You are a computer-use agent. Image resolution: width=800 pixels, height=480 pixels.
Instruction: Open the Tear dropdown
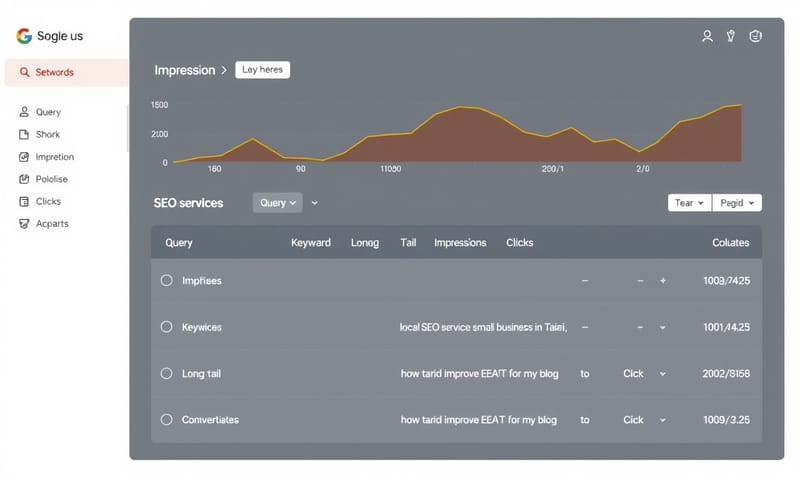[x=689, y=203]
